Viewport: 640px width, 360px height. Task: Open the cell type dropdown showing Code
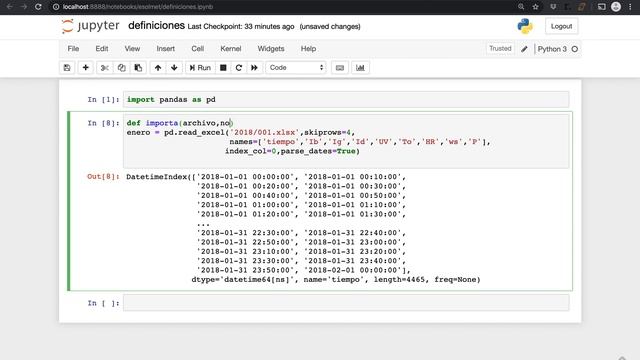[296, 68]
